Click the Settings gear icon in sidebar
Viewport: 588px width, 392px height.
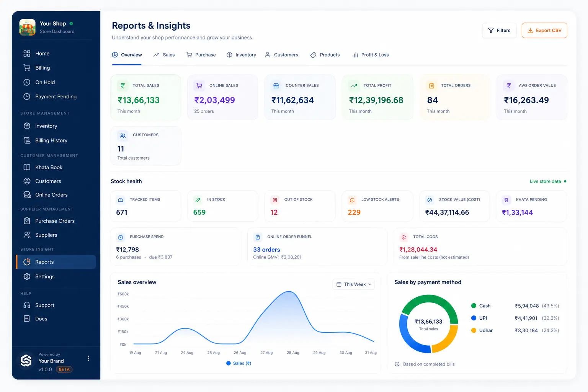(27, 276)
